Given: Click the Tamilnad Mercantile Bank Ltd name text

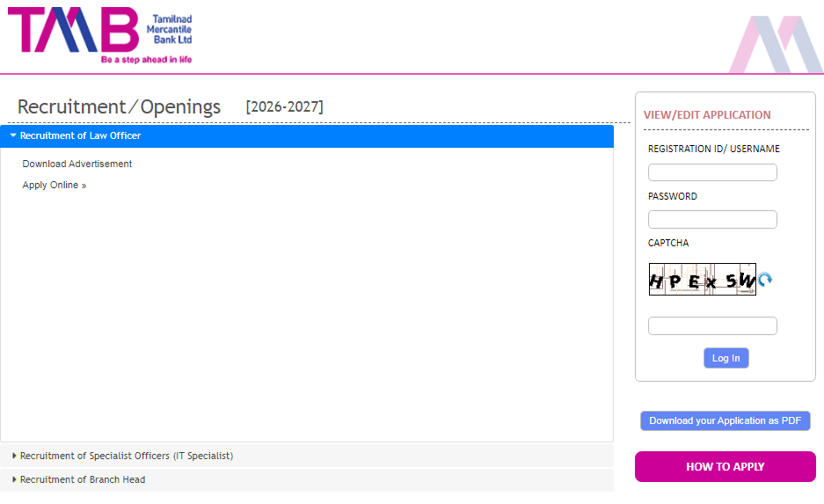Looking at the screenshot, I should 169,29.
